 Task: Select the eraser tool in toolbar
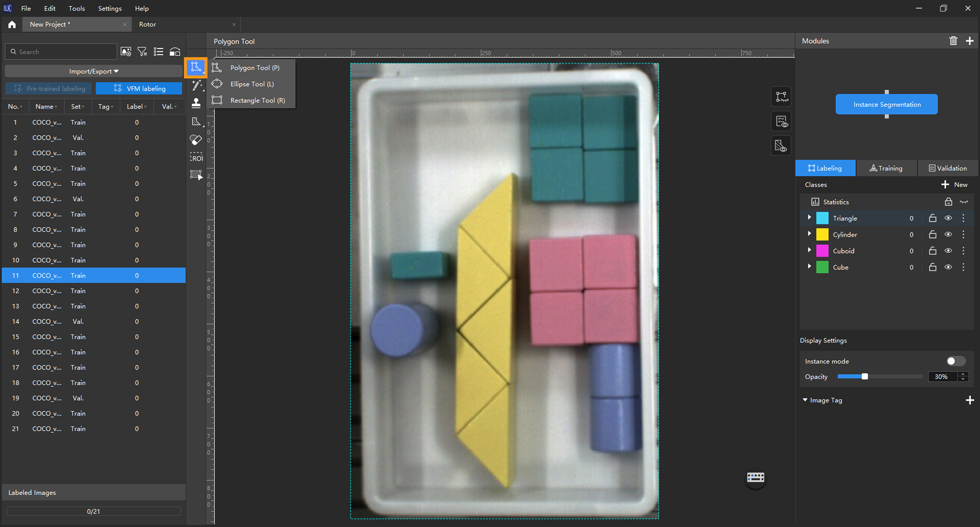[196, 140]
